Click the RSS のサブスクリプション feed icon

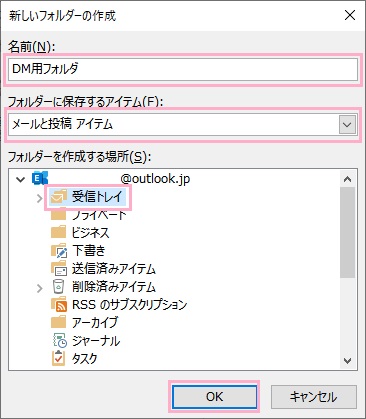(59, 305)
